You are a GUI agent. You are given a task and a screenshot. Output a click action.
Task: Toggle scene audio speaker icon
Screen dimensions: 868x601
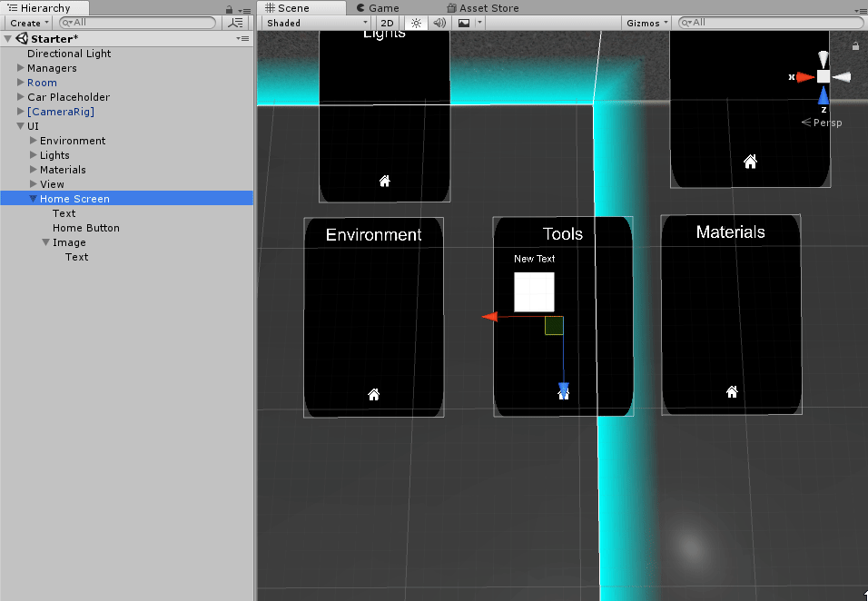[x=439, y=23]
